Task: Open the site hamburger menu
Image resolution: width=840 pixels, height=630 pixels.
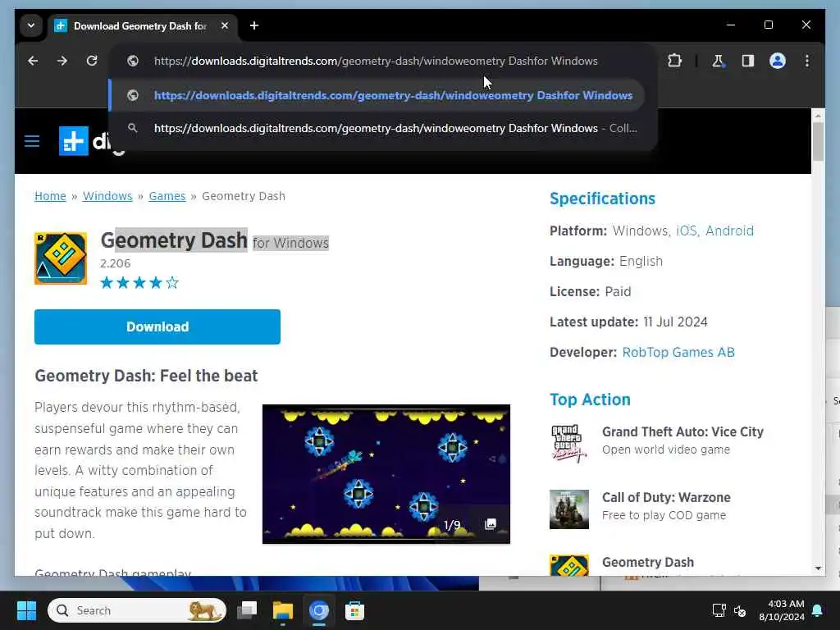Action: tap(32, 141)
